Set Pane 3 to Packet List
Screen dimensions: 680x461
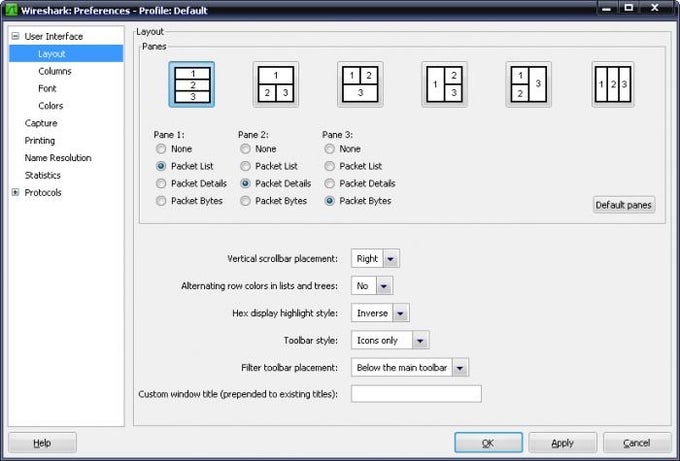point(329,166)
